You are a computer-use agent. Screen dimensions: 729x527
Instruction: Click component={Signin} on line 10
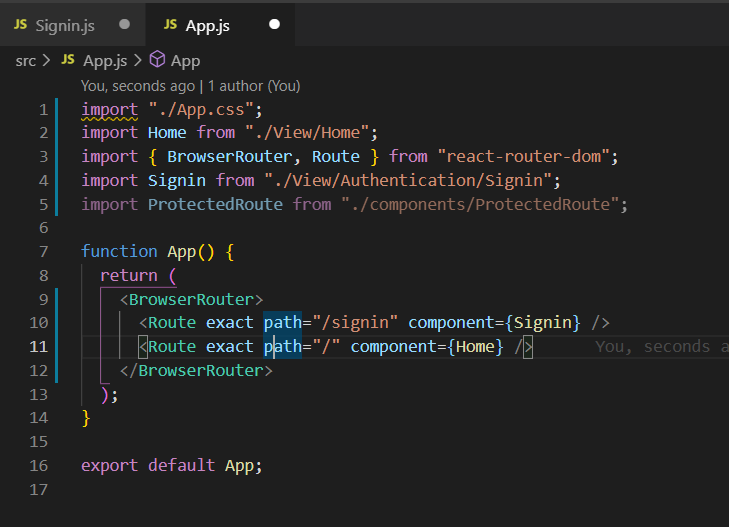(x=494, y=323)
